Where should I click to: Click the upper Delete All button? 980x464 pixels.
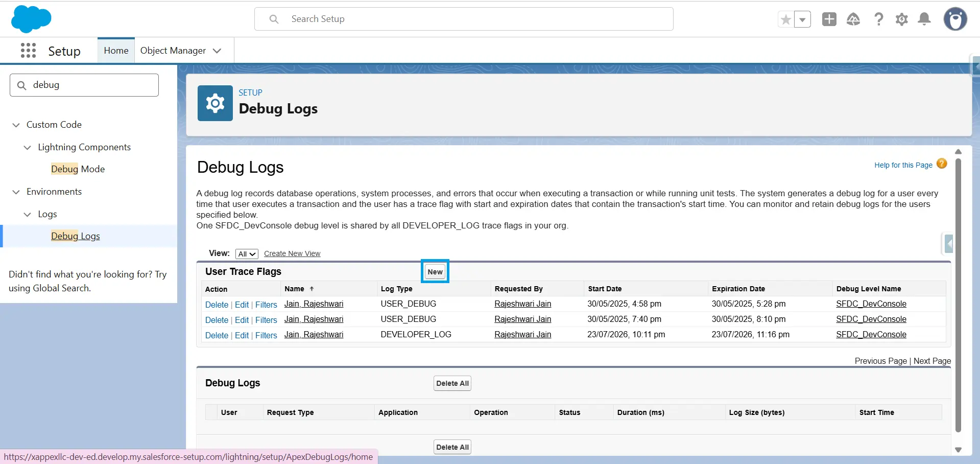coord(452,383)
